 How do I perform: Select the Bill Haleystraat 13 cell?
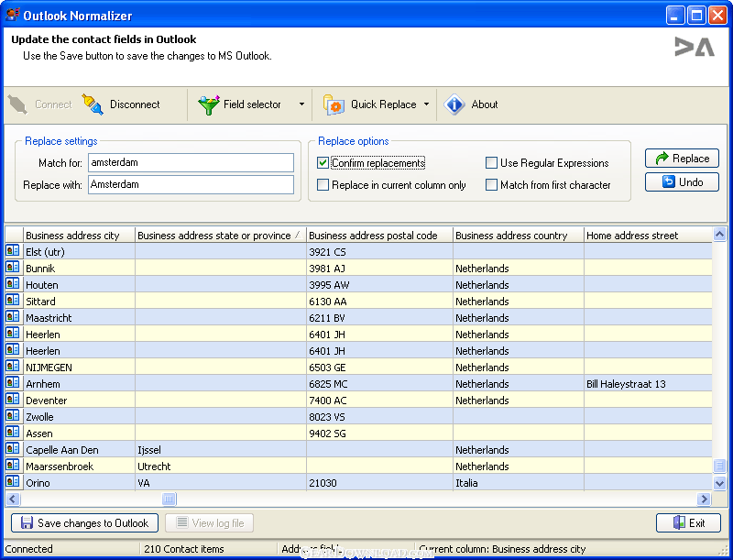[x=648, y=384]
